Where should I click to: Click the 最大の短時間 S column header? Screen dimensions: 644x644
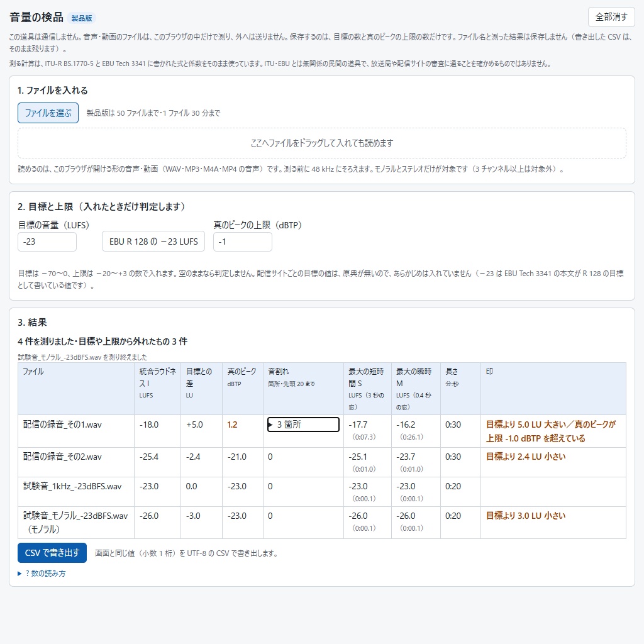367,389
